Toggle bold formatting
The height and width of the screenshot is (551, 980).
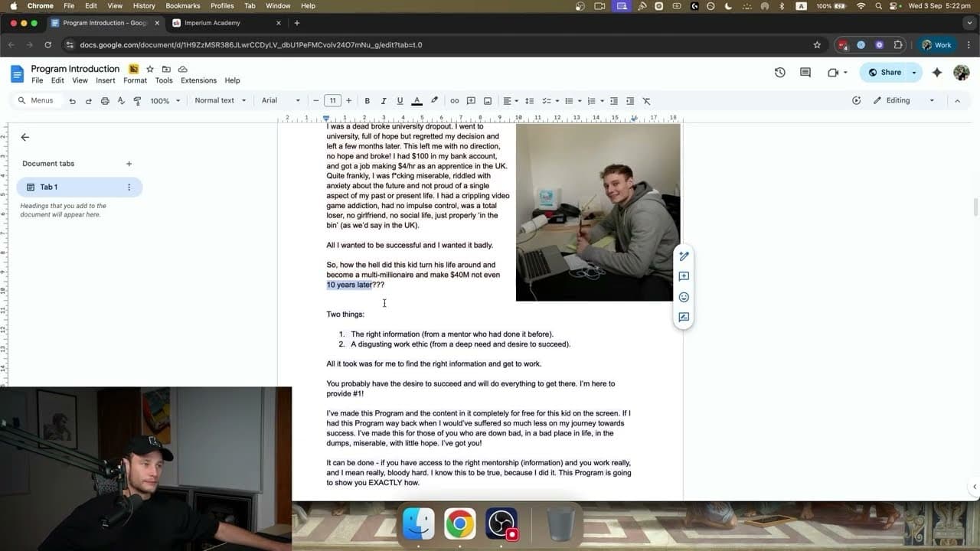pos(367,101)
